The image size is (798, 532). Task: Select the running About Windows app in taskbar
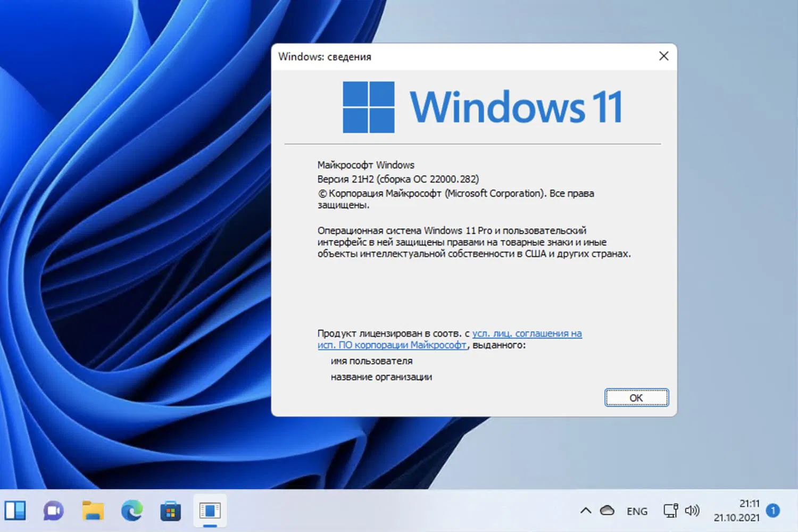coord(210,510)
